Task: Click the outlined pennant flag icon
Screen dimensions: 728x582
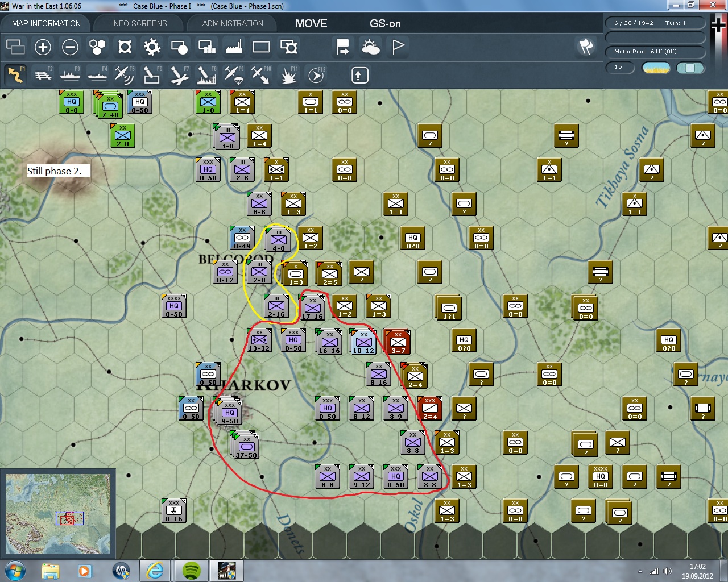Action: [398, 47]
